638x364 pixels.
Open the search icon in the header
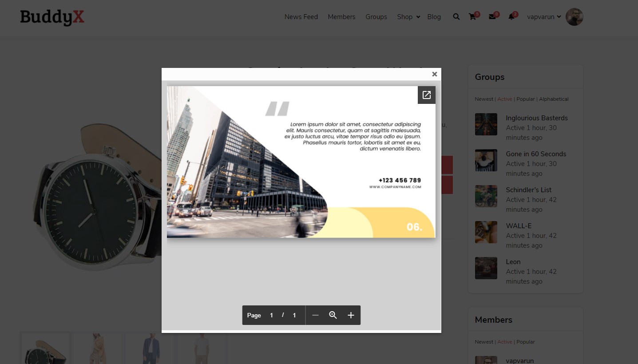coord(456,17)
